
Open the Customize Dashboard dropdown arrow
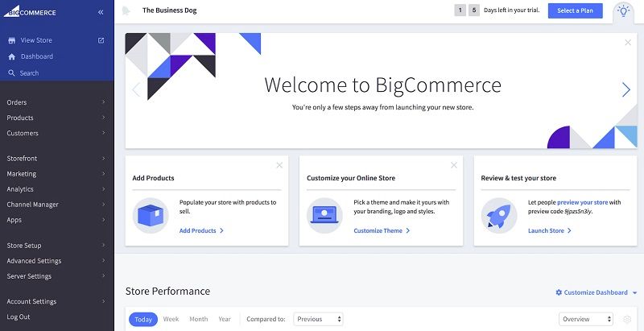pos(634,293)
